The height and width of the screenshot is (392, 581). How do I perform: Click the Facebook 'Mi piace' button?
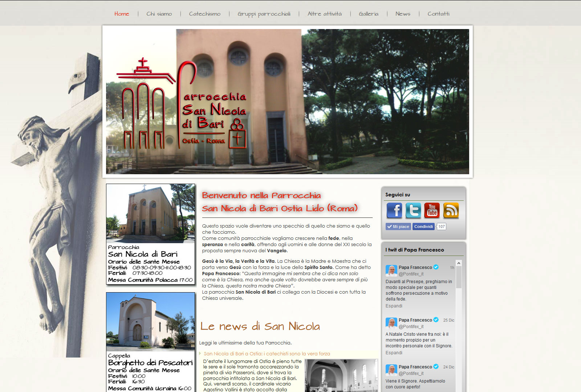[398, 226]
